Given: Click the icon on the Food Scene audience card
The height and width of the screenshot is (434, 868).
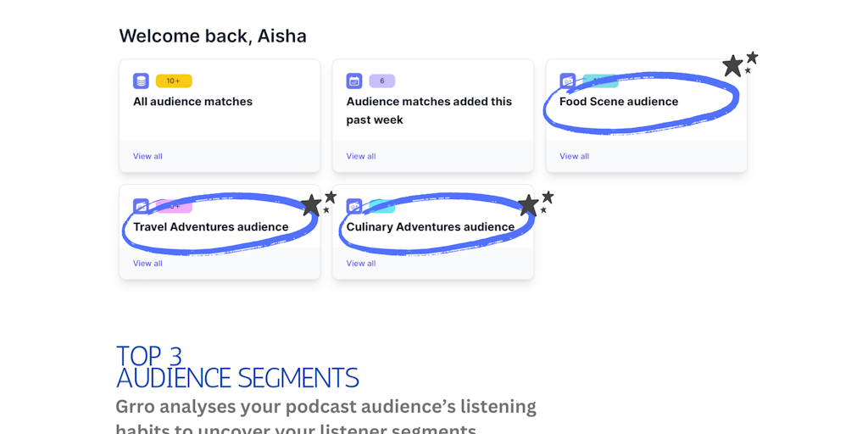Looking at the screenshot, I should (567, 81).
